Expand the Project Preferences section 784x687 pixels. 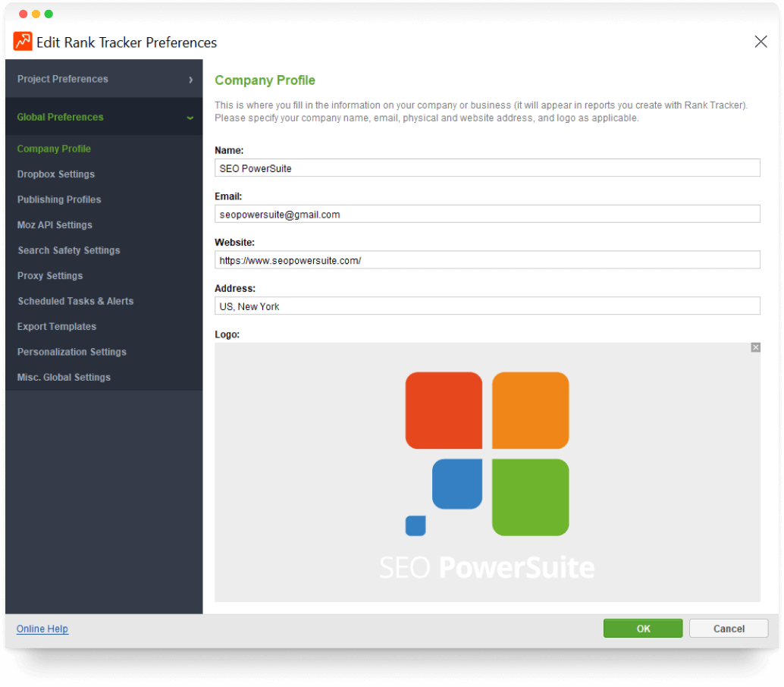[x=104, y=79]
